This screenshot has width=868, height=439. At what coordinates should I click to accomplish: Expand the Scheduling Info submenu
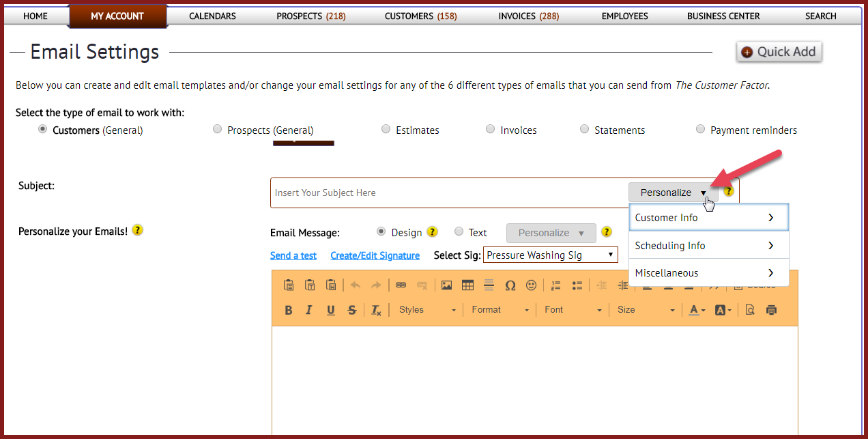pyautogui.click(x=709, y=245)
